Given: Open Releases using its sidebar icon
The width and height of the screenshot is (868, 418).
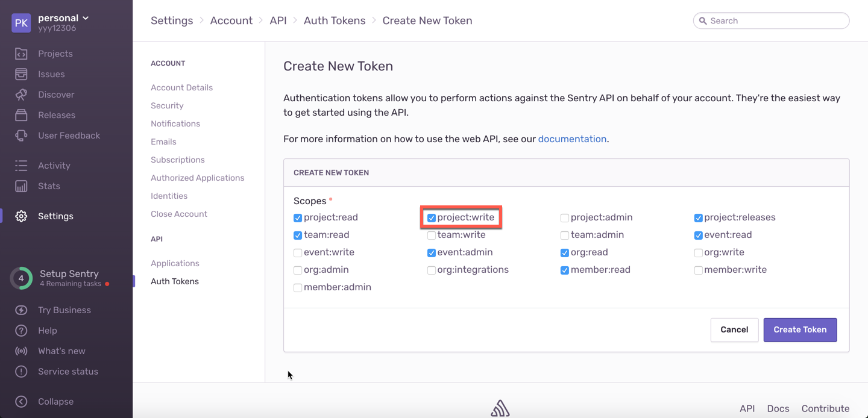Looking at the screenshot, I should (21, 115).
